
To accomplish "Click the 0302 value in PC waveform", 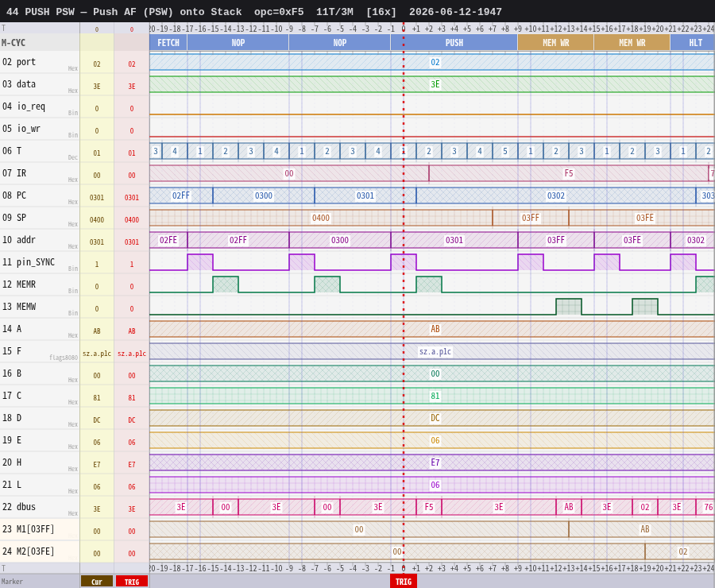I will coord(556,195).
